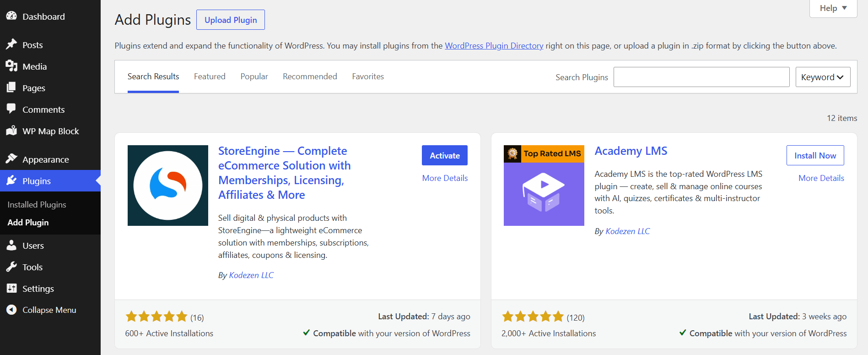Viewport: 868px width, 355px height.
Task: Click the Posts pushpin icon
Action: click(11, 44)
